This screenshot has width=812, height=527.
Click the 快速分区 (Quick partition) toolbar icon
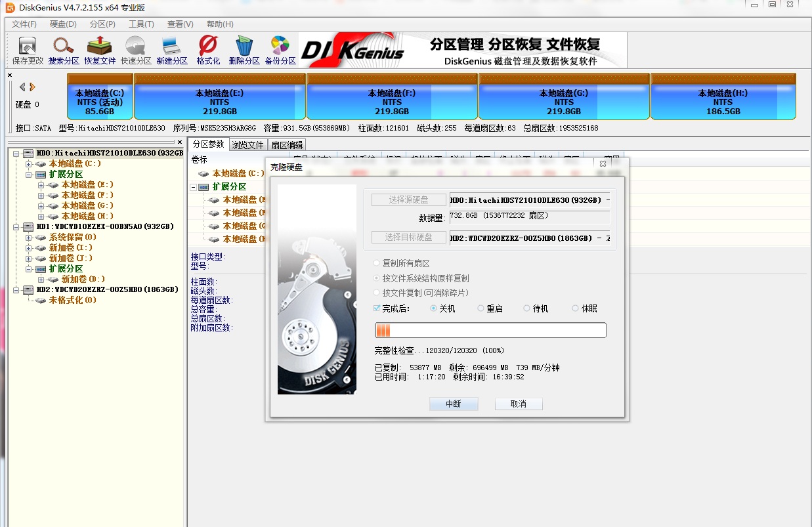pos(136,51)
